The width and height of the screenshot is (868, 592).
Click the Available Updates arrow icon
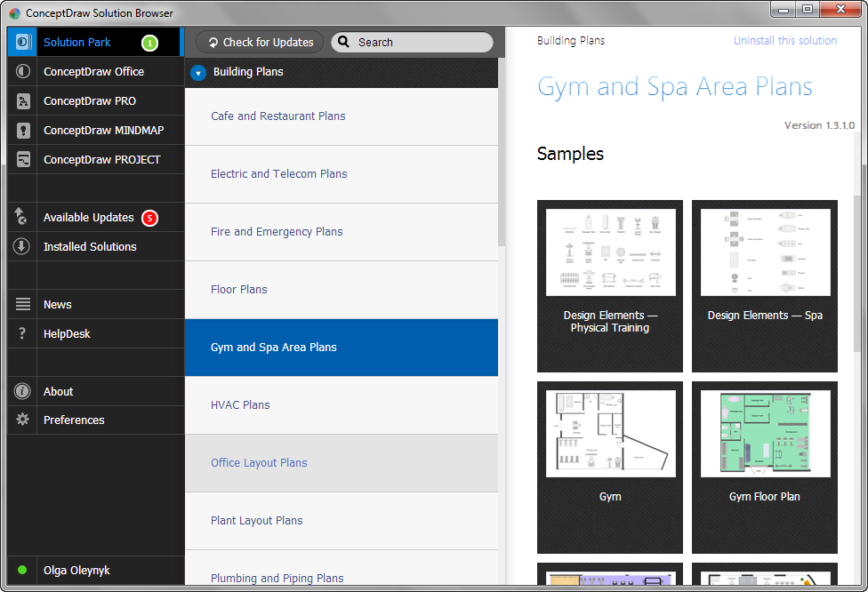pyautogui.click(x=20, y=216)
